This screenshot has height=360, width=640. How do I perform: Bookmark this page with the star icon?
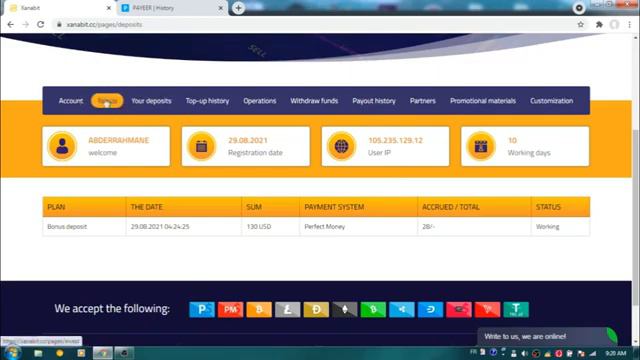580,24
